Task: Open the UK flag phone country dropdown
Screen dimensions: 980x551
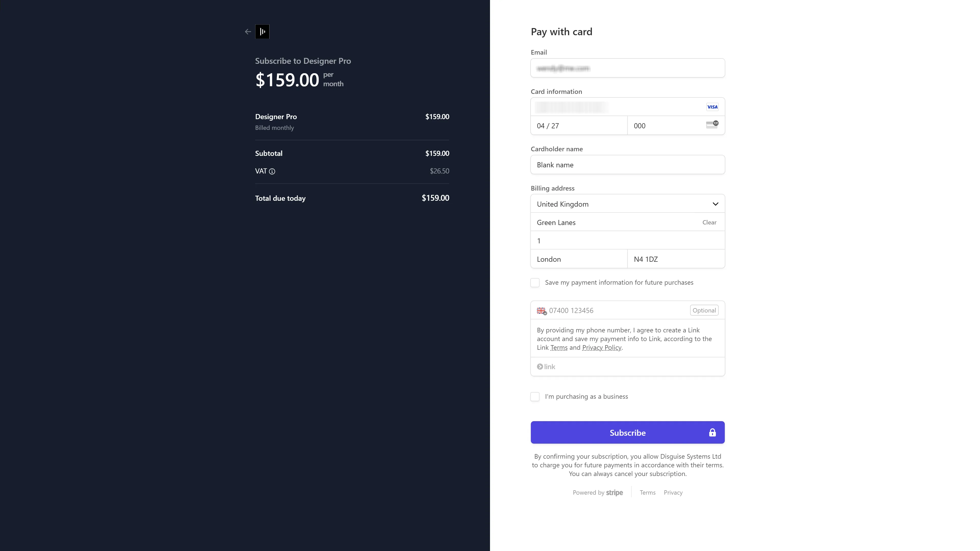Action: pos(541,311)
